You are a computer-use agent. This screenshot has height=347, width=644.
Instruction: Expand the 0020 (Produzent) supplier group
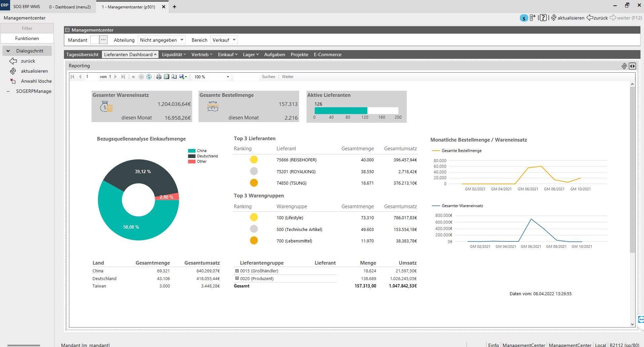(237, 278)
